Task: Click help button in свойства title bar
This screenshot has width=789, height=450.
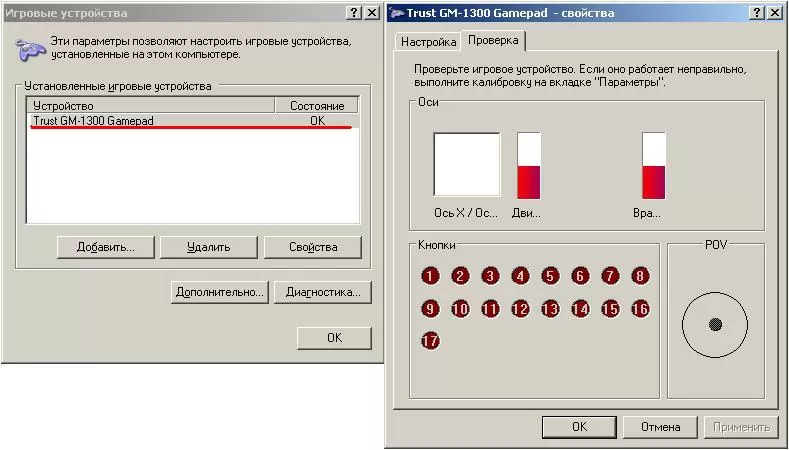Action: (757, 13)
